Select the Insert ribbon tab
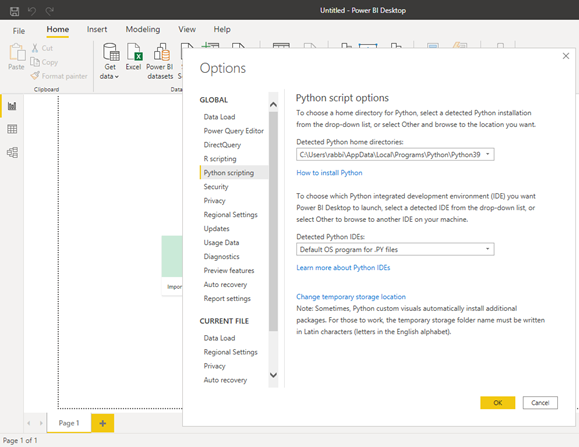Screen dimensions: 579x447 point(97,30)
